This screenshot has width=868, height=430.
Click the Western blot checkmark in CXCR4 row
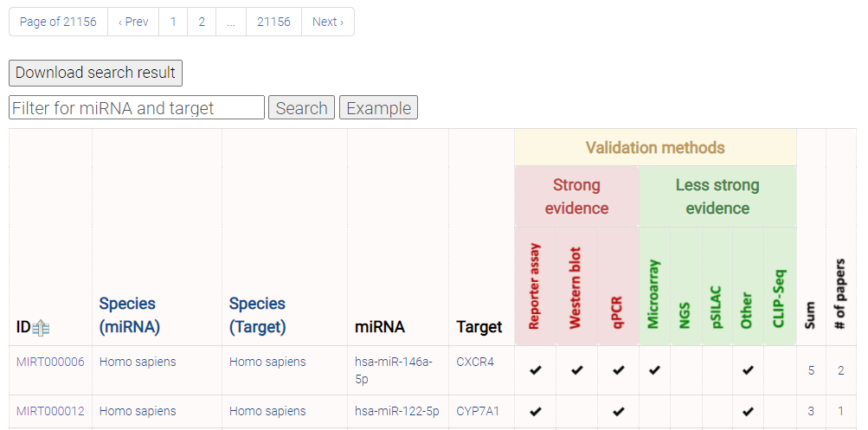tap(577, 370)
